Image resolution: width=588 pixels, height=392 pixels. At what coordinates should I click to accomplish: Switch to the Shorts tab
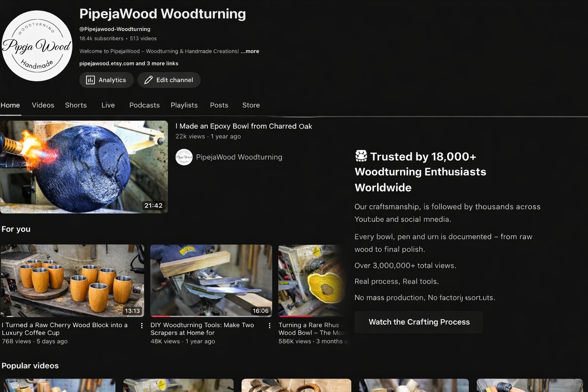76,105
